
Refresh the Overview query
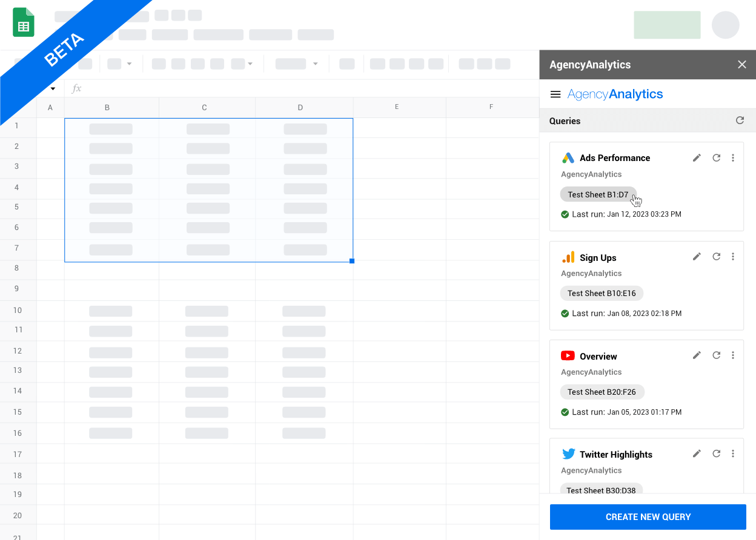[x=716, y=355]
